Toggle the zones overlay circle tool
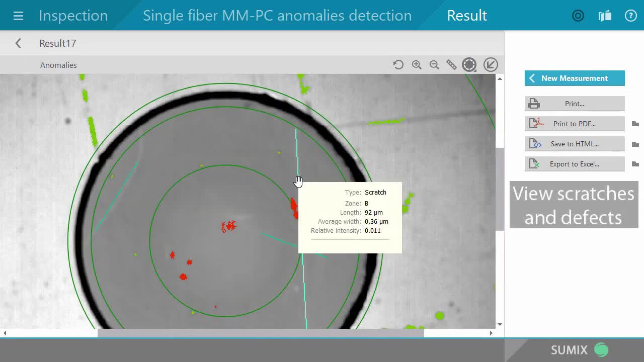644x362 pixels. click(x=469, y=65)
